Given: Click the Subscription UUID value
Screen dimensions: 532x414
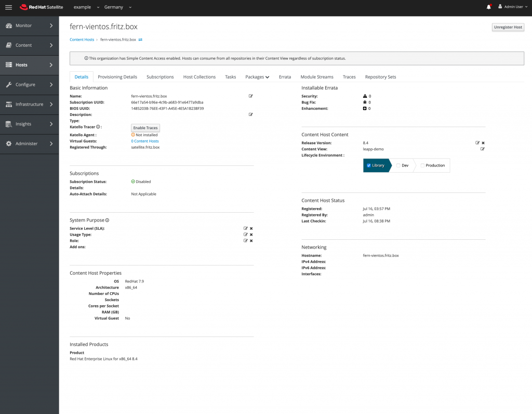Looking at the screenshot, I should click(167, 102).
